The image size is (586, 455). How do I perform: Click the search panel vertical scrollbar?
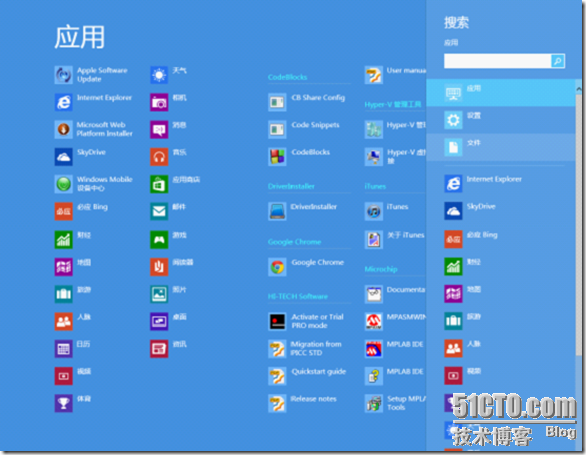(x=579, y=224)
